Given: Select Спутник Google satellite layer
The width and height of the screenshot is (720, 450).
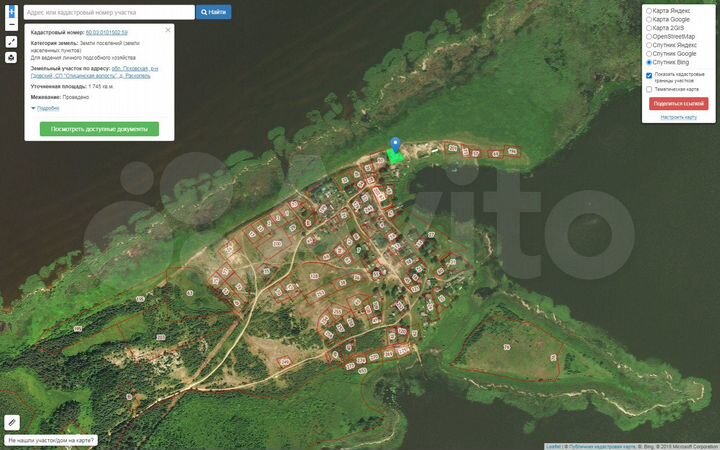Looking at the screenshot, I should [x=649, y=53].
